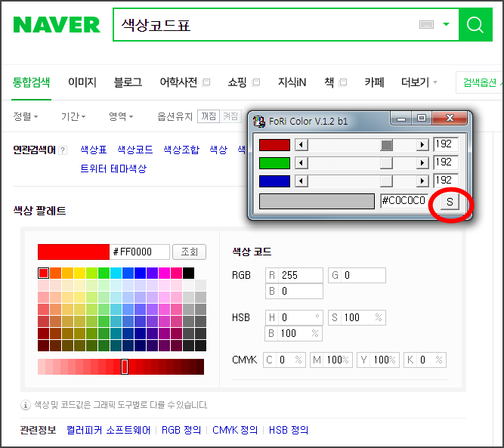Click the NAVER logo
The height and width of the screenshot is (448, 504).
click(x=57, y=25)
